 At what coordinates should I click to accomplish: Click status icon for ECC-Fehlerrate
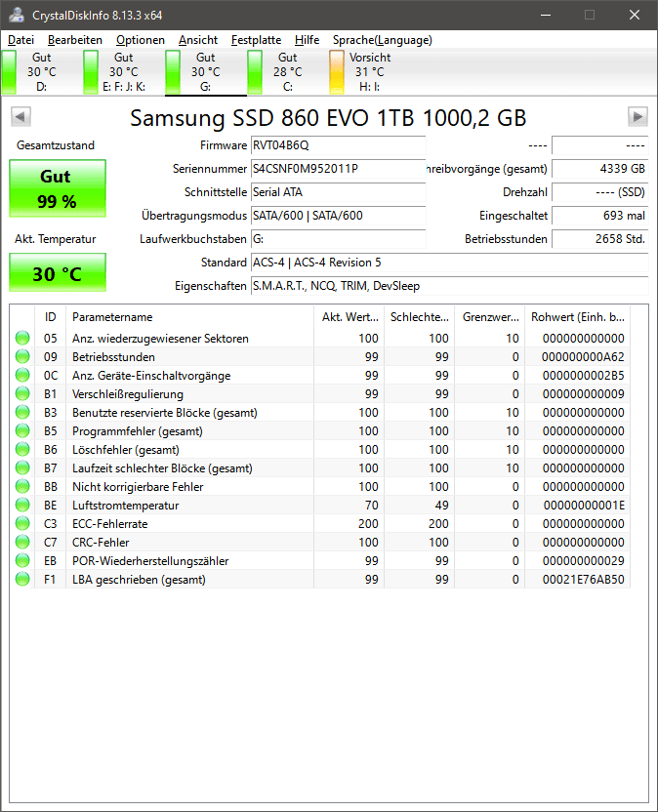(22, 523)
